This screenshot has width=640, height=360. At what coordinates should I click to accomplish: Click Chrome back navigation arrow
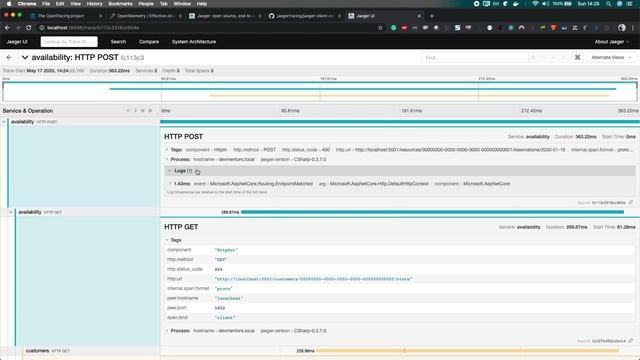(7, 28)
